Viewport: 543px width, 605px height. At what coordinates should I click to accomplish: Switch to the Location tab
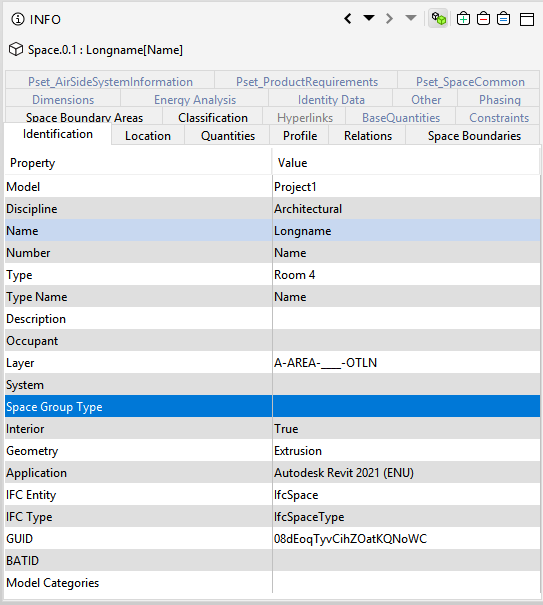pyautogui.click(x=148, y=136)
